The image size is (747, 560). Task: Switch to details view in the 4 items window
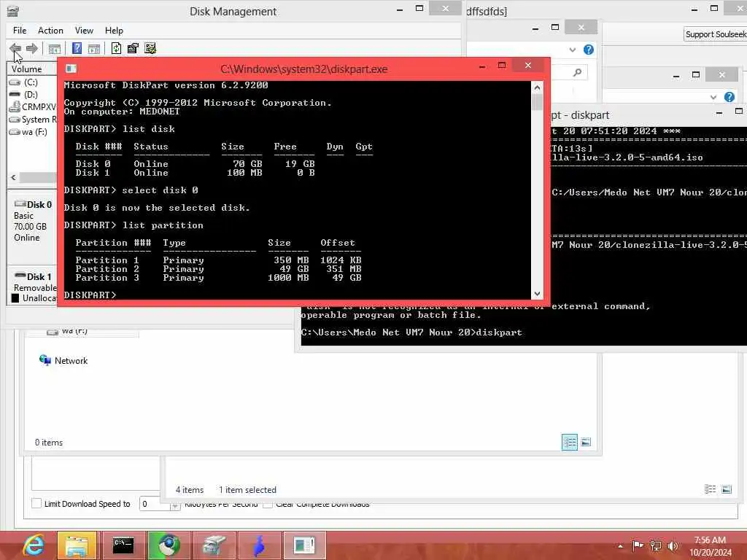click(710, 489)
